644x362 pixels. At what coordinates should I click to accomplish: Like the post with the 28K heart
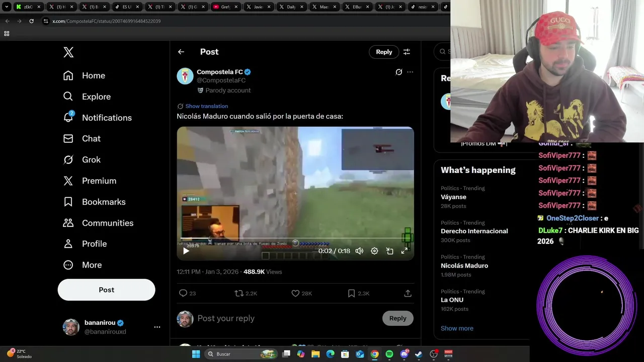click(x=302, y=293)
